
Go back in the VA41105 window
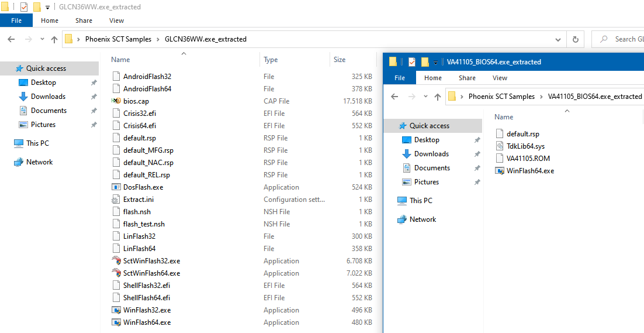point(394,97)
